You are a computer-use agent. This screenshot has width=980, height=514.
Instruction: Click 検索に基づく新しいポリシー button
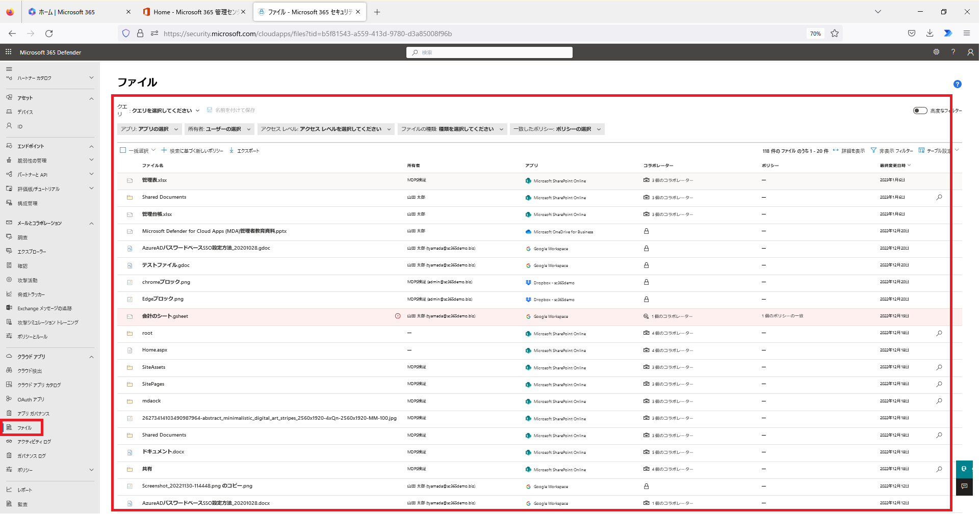point(192,151)
